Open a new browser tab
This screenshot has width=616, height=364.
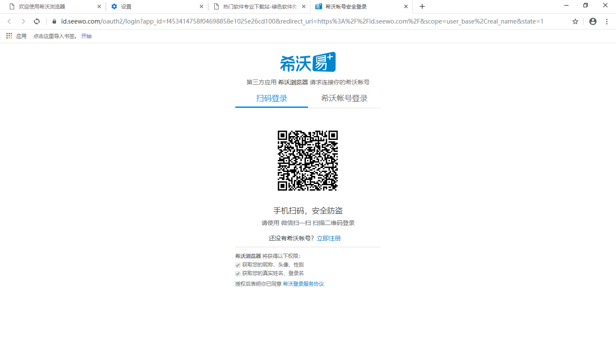pos(422,6)
